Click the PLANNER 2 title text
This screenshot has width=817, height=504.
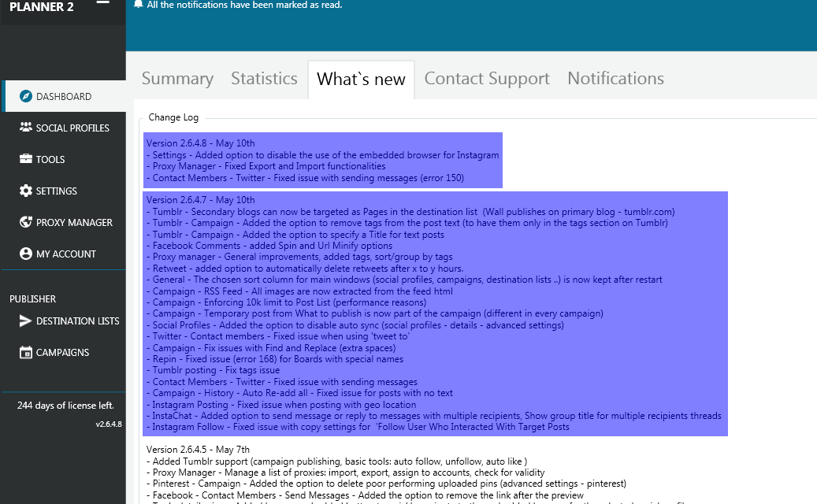pyautogui.click(x=42, y=7)
